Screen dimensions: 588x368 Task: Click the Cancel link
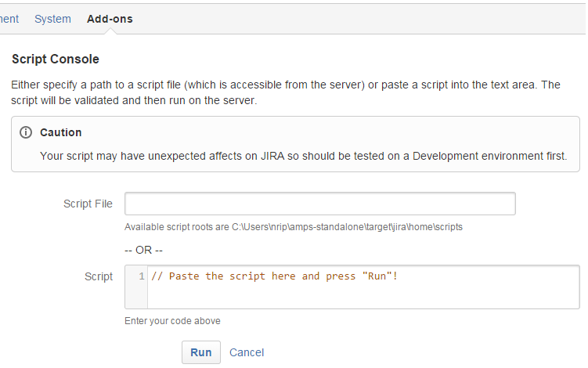tap(247, 352)
